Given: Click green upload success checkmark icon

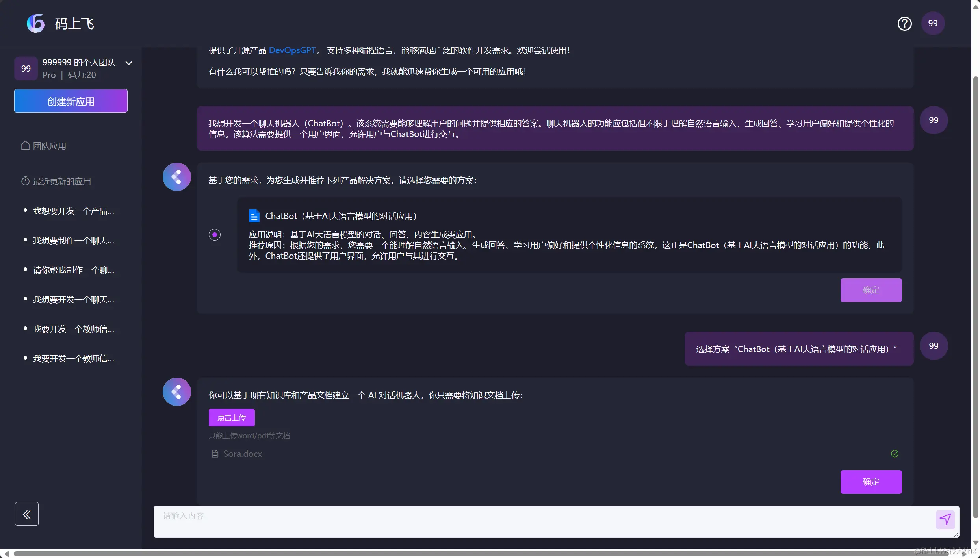Looking at the screenshot, I should 895,454.
